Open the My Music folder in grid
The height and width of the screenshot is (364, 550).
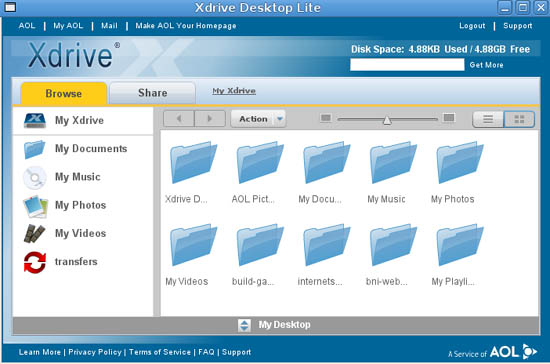click(x=393, y=162)
